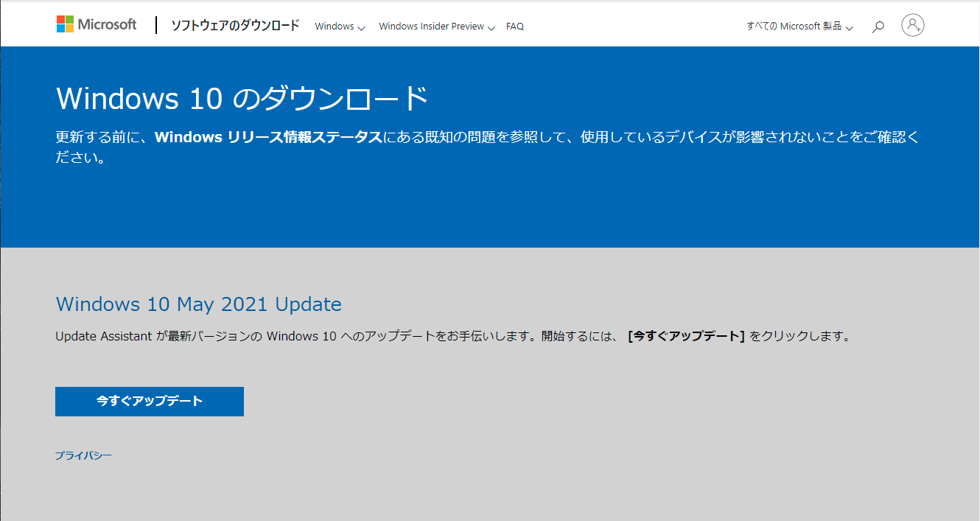The height and width of the screenshot is (521, 980).
Task: Click the Microsoft logo
Action: coord(97,24)
